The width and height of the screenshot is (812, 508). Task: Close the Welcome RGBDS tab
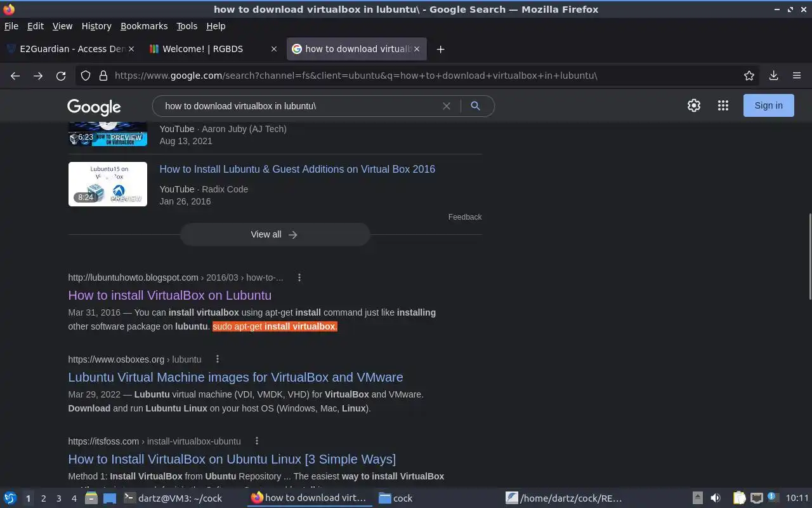coord(274,49)
